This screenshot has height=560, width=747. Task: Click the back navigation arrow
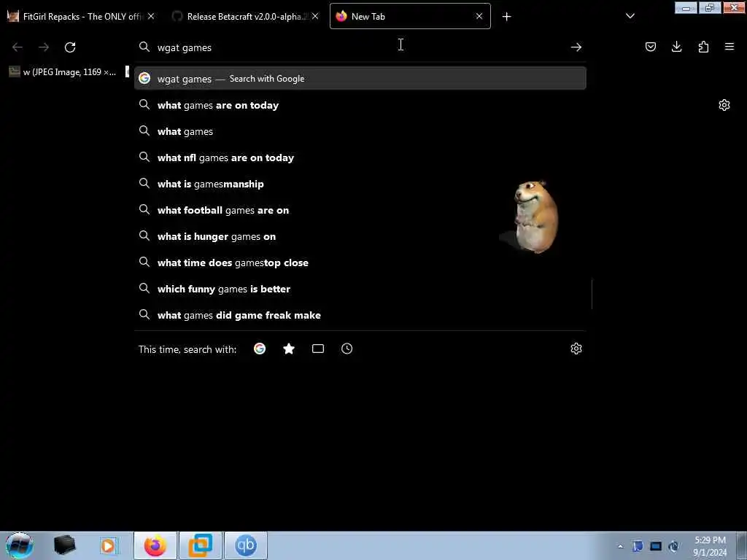tap(18, 47)
